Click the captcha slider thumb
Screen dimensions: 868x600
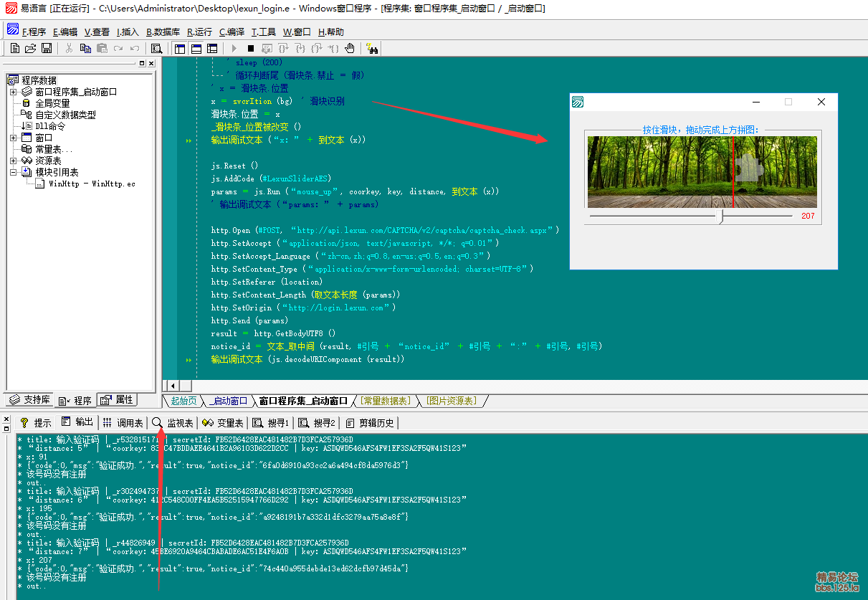pos(721,216)
